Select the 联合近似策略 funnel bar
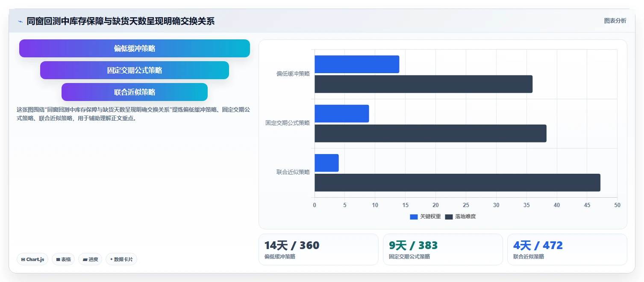Viewport: 644px width, 282px height. pos(135,92)
